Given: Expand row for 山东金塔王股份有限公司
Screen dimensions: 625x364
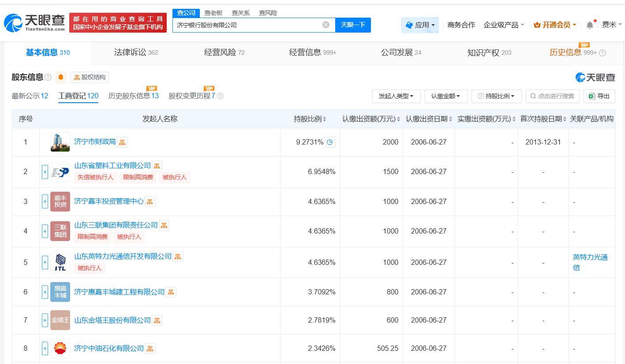Looking at the screenshot, I should coord(45,320).
